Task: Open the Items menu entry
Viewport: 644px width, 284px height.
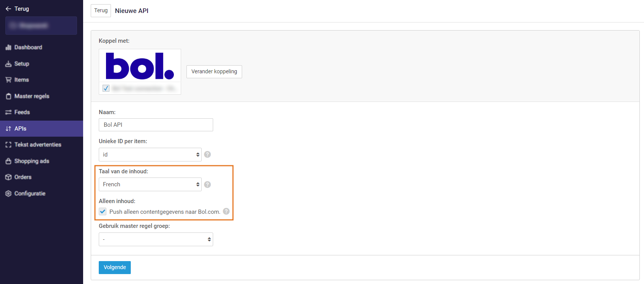Action: coord(42,80)
